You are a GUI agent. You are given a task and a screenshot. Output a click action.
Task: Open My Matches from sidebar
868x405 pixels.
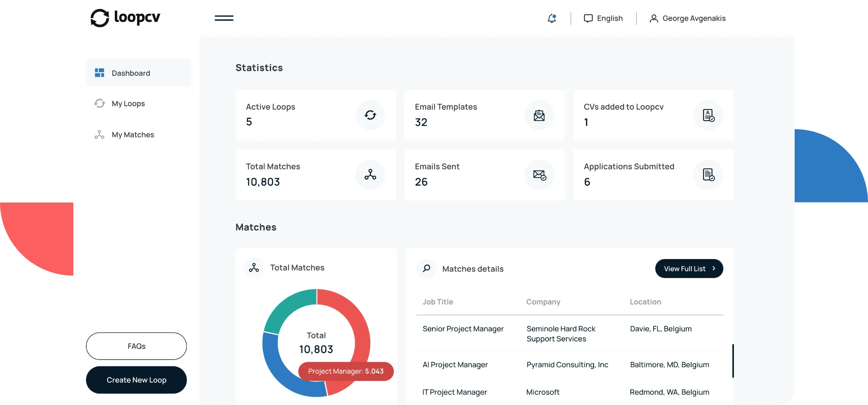(133, 135)
